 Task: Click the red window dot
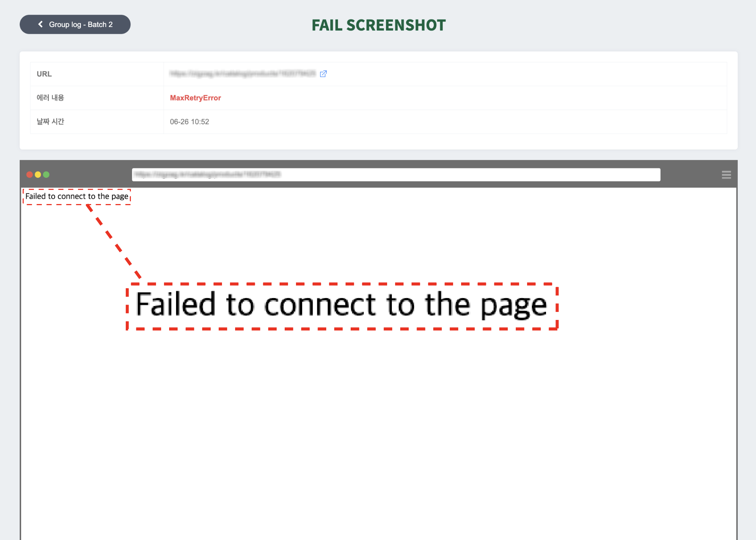[x=30, y=175]
